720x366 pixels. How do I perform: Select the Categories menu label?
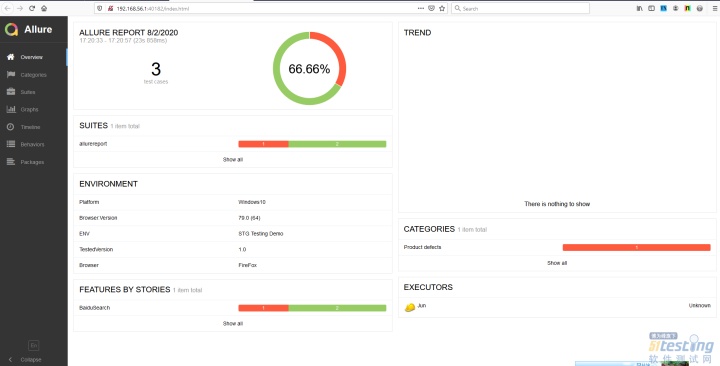(34, 75)
